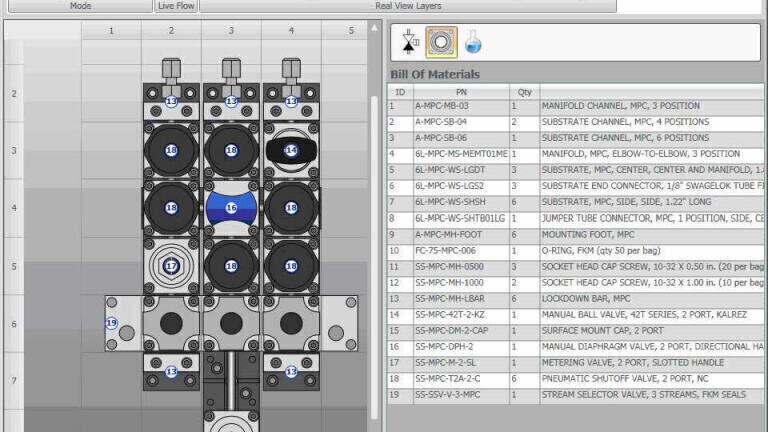
Task: Click the layout scrollbar up arrow
Action: [374, 28]
